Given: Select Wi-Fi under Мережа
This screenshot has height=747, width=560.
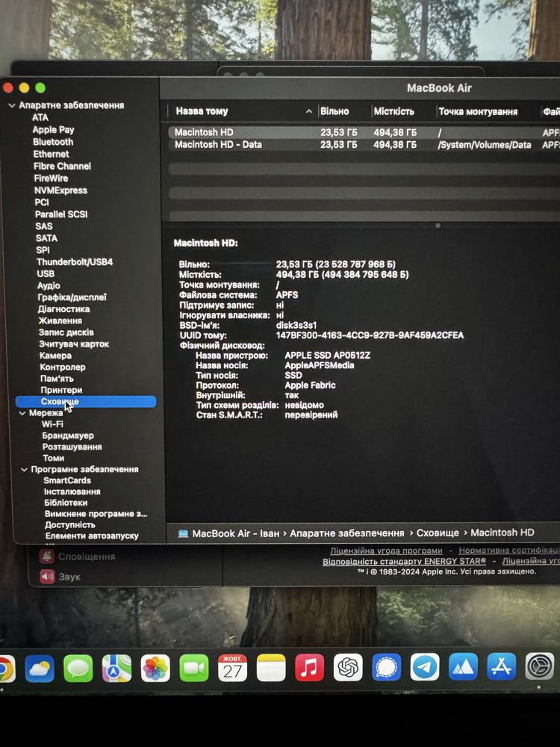Looking at the screenshot, I should [x=52, y=424].
